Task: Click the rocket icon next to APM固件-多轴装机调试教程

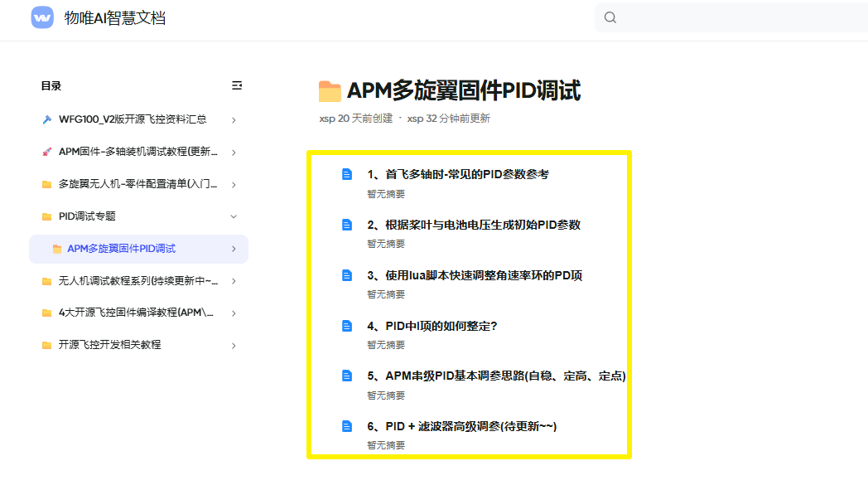Action: [47, 152]
